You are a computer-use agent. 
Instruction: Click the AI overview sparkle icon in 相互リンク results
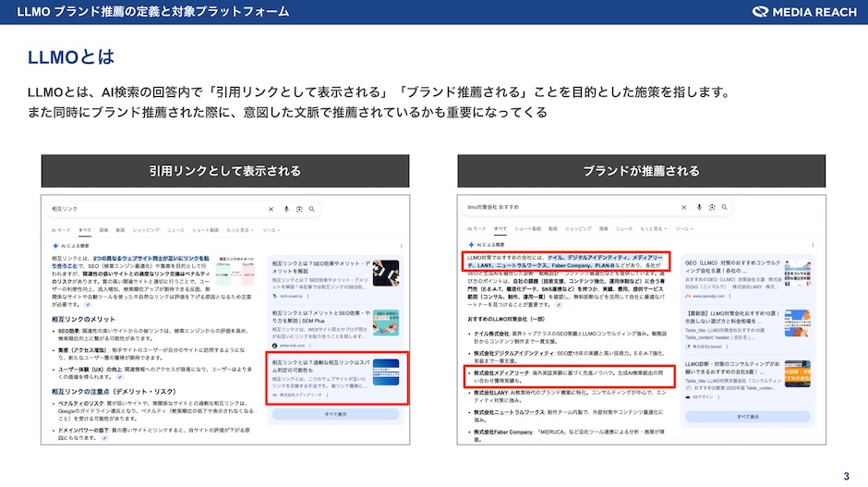pyautogui.click(x=55, y=246)
